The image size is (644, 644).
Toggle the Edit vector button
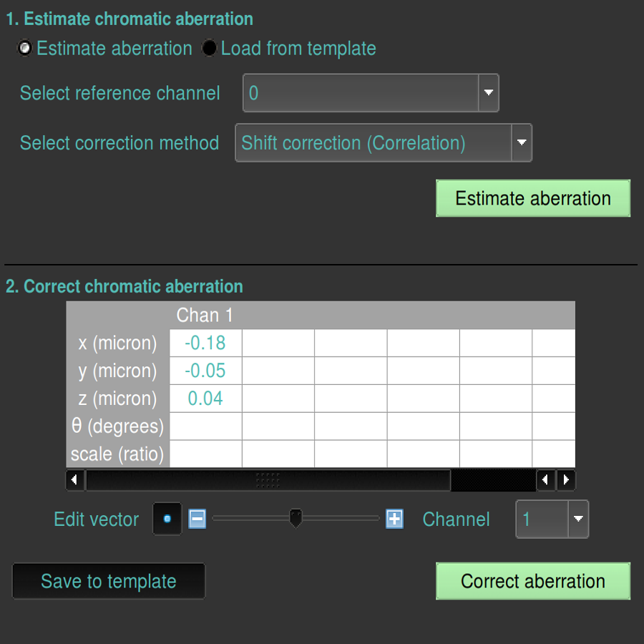point(167,519)
